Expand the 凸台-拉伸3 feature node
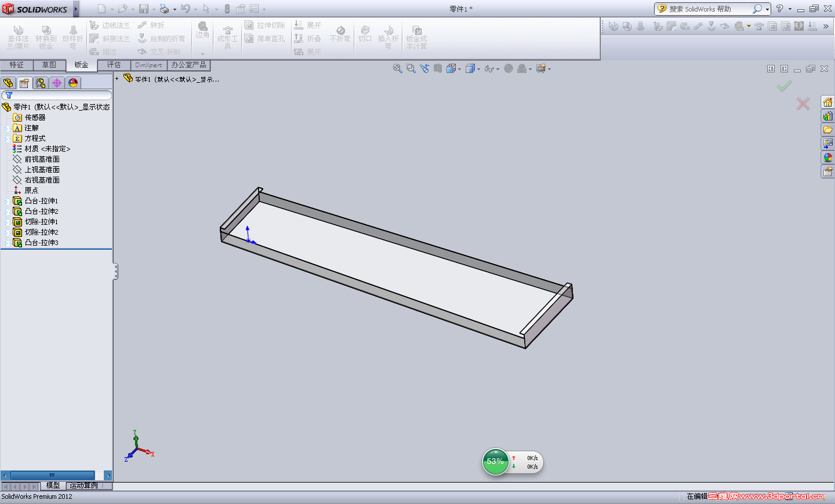 click(6, 243)
